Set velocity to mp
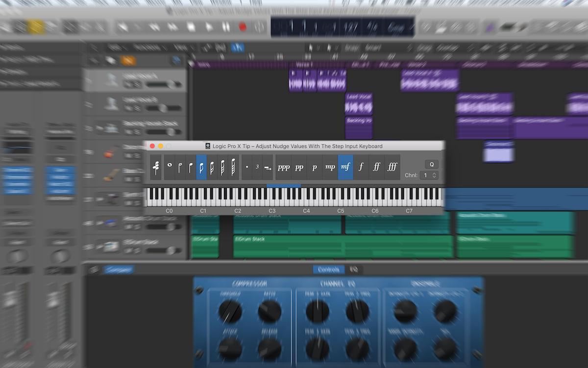The height and width of the screenshot is (368, 588). pos(330,167)
